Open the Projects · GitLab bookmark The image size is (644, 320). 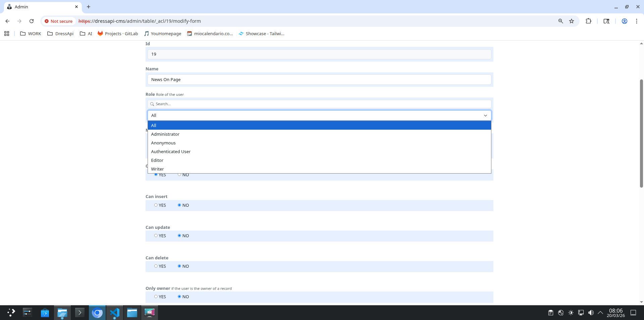[118, 34]
